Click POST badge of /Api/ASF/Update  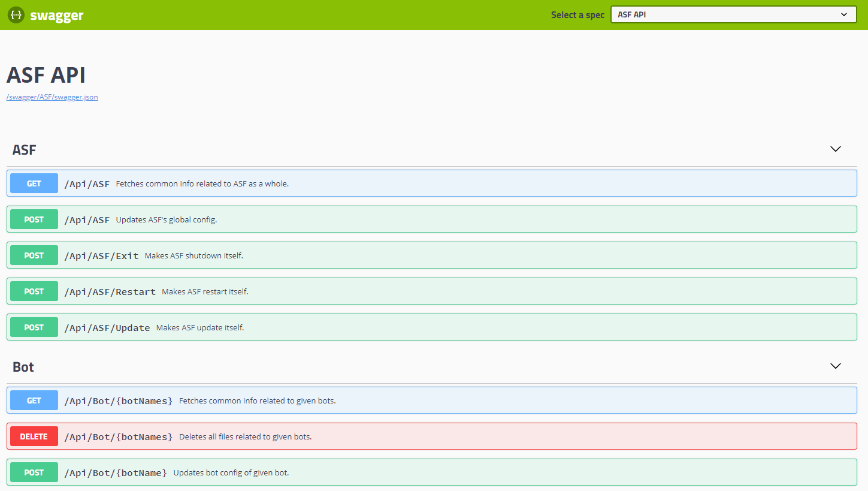[x=34, y=327]
